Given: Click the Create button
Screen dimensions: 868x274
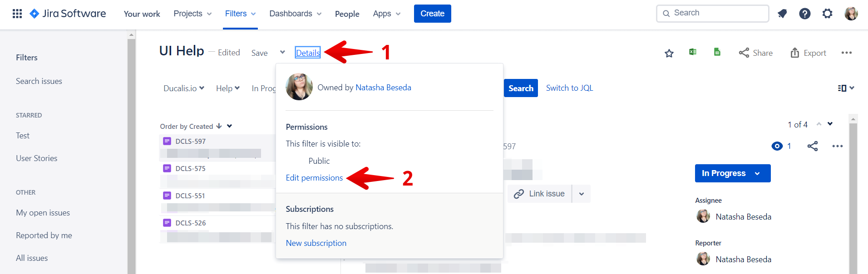Looking at the screenshot, I should click(x=433, y=14).
